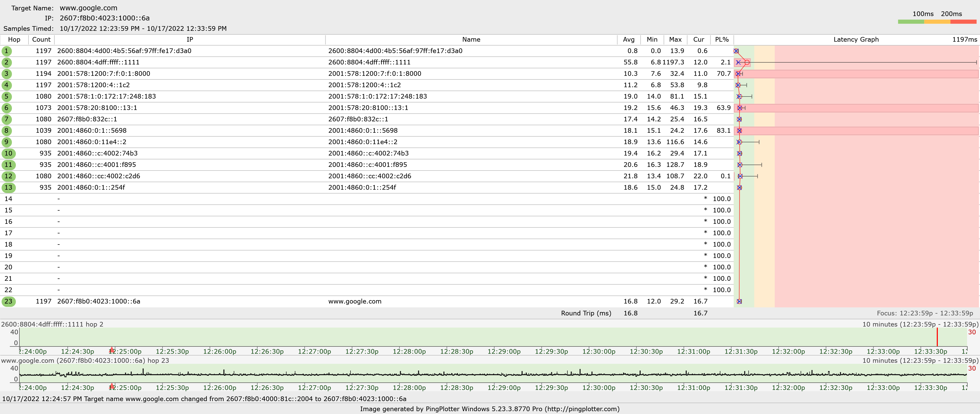Select the final hop 23 green circle
The image size is (980, 414).
click(8, 301)
